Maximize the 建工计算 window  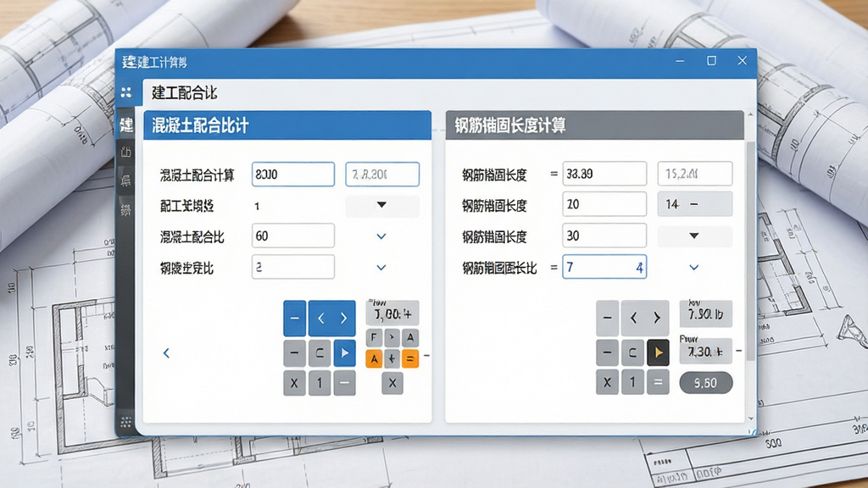pyautogui.click(x=712, y=61)
